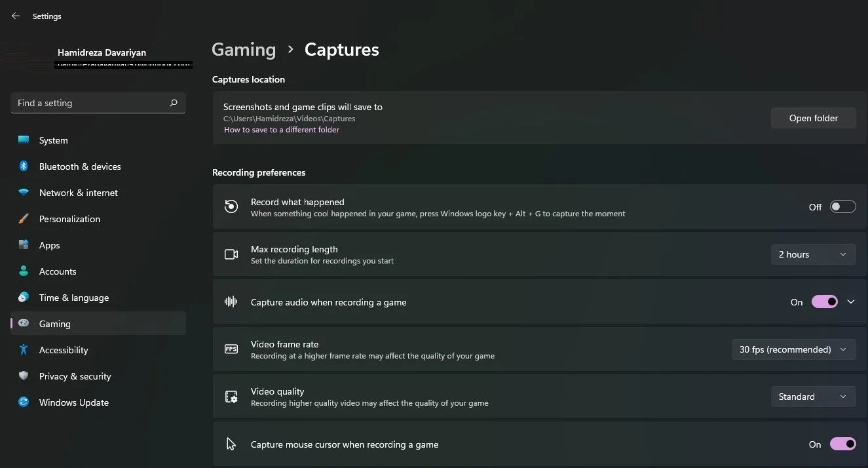Click the Accessibility figure icon

pyautogui.click(x=24, y=350)
